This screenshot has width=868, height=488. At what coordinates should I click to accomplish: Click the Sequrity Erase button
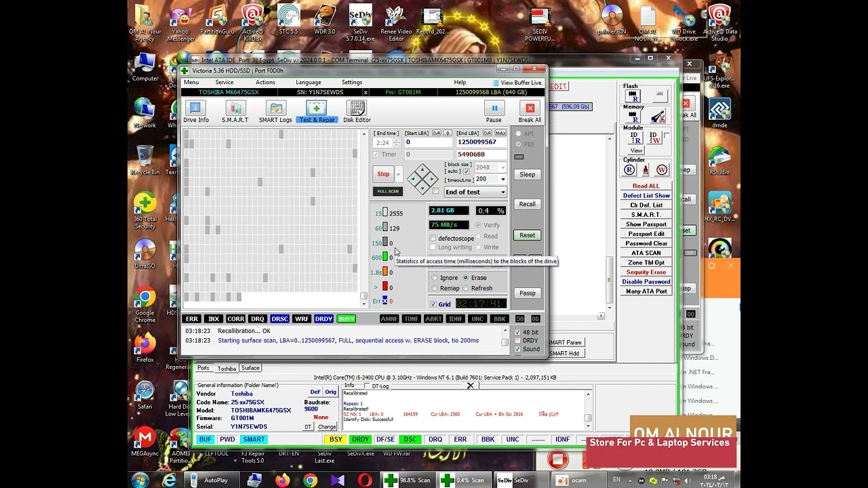pos(646,272)
